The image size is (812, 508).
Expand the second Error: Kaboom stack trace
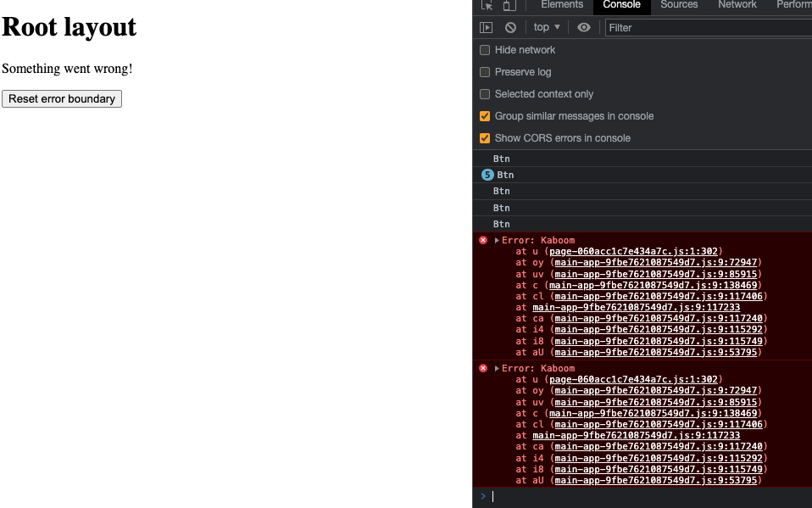(x=497, y=368)
